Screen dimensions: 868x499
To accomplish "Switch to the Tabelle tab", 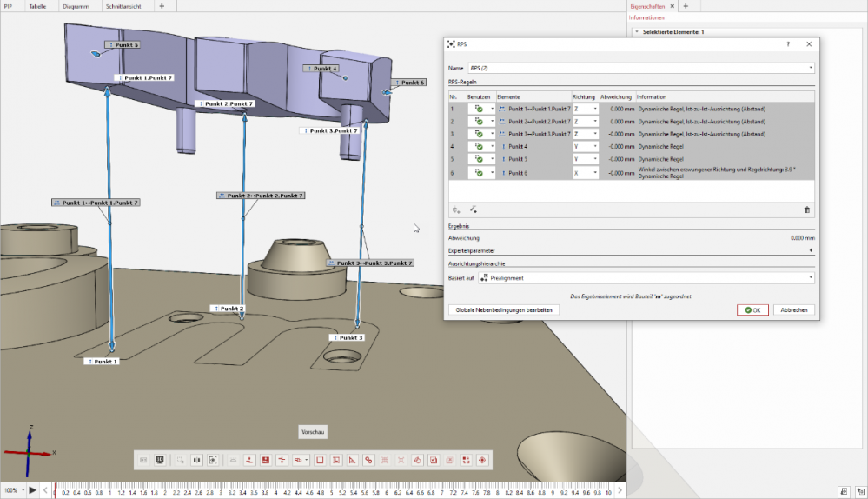I will [38, 6].
